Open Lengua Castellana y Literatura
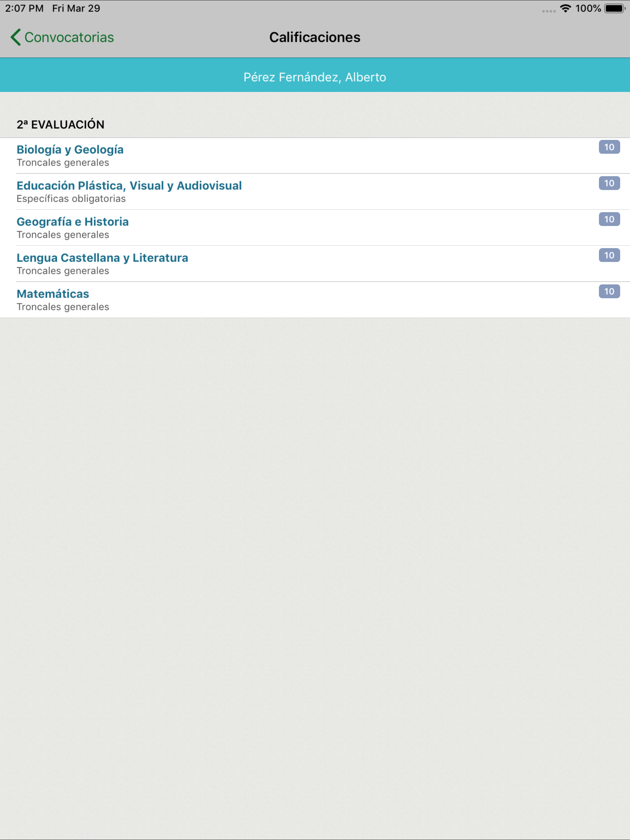 tap(102, 258)
